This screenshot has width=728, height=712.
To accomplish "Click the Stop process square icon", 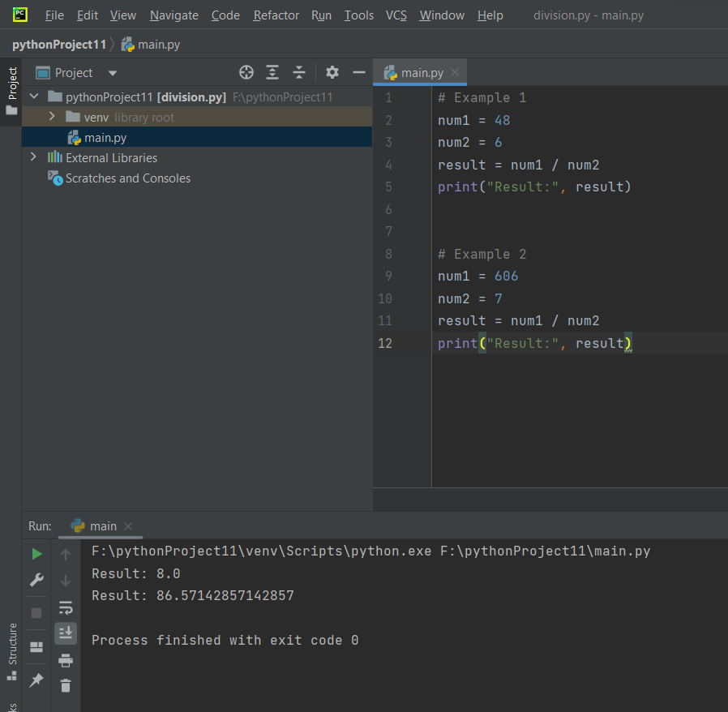I will [x=36, y=612].
